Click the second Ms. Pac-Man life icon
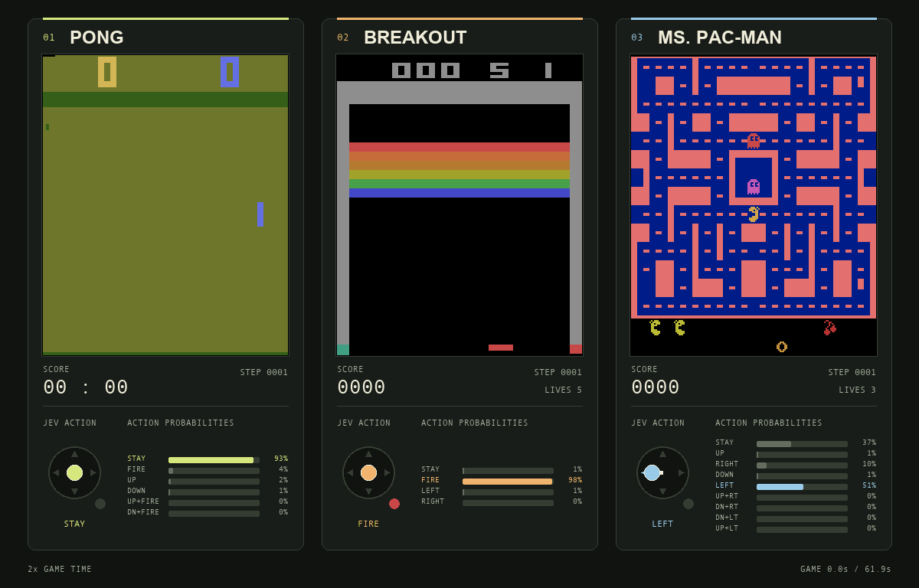The height and width of the screenshot is (588, 919). point(680,328)
